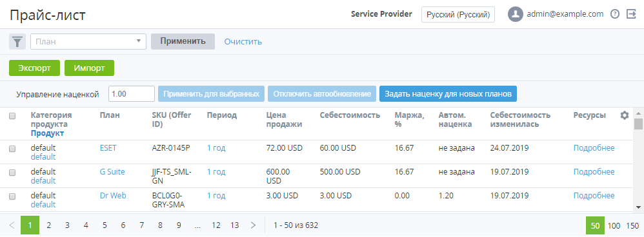Viewport: 644px width, 237px height.
Task: Click the filter funnel icon
Action: (17, 41)
